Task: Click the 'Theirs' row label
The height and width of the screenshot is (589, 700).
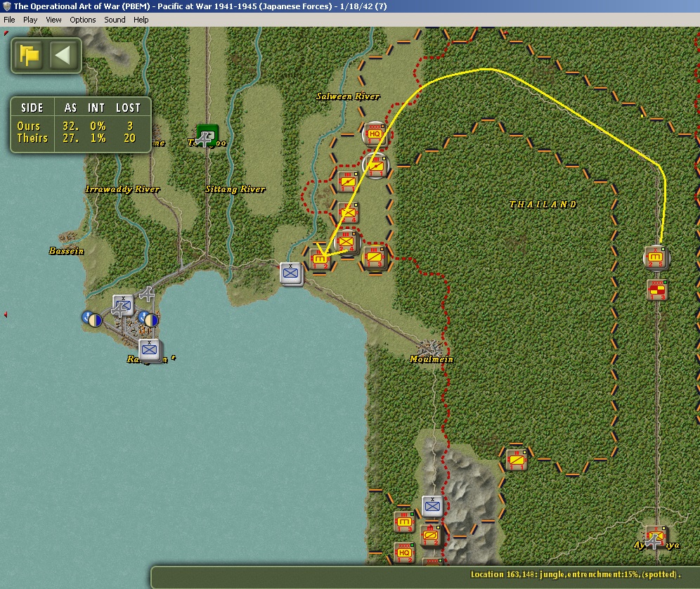Action: point(32,138)
